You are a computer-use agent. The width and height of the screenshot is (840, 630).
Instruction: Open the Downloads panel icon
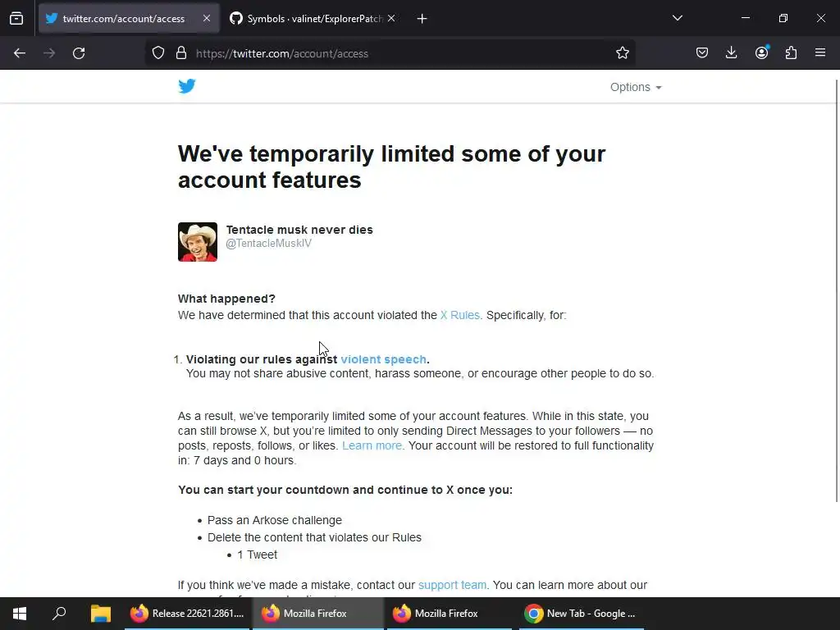coord(731,52)
